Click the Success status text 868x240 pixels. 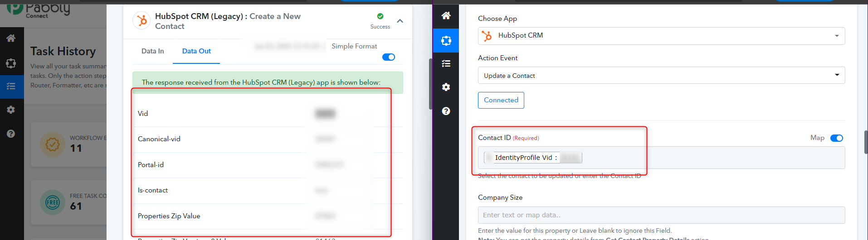click(380, 27)
